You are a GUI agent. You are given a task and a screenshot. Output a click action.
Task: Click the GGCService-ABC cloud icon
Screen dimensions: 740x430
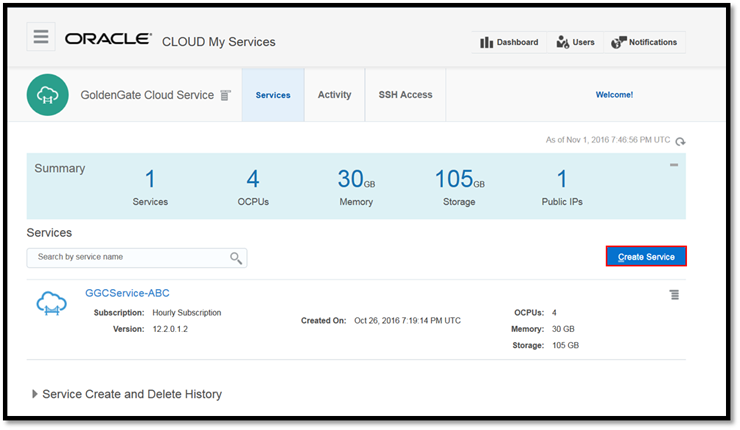point(52,305)
